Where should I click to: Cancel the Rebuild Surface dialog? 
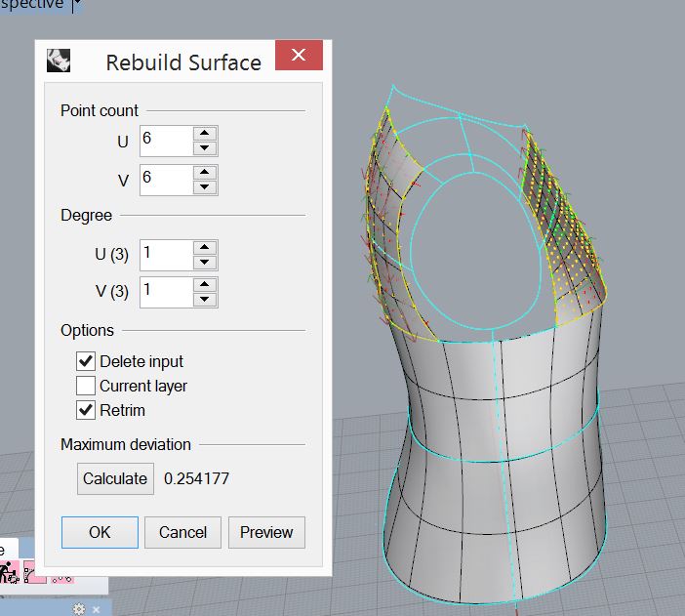(182, 532)
